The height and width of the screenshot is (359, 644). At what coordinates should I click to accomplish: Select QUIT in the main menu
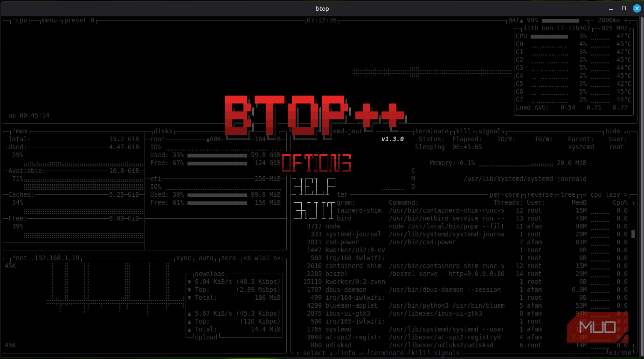click(314, 211)
